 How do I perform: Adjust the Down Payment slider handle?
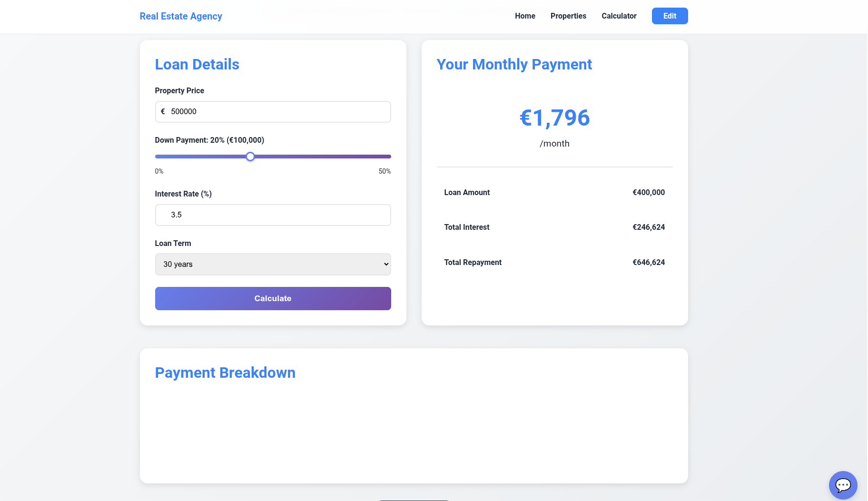250,156
